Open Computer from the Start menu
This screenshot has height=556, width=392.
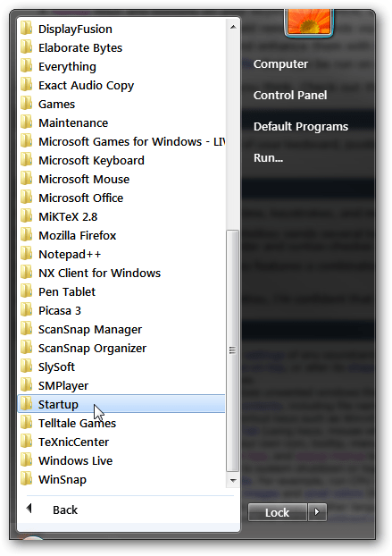[x=280, y=64]
